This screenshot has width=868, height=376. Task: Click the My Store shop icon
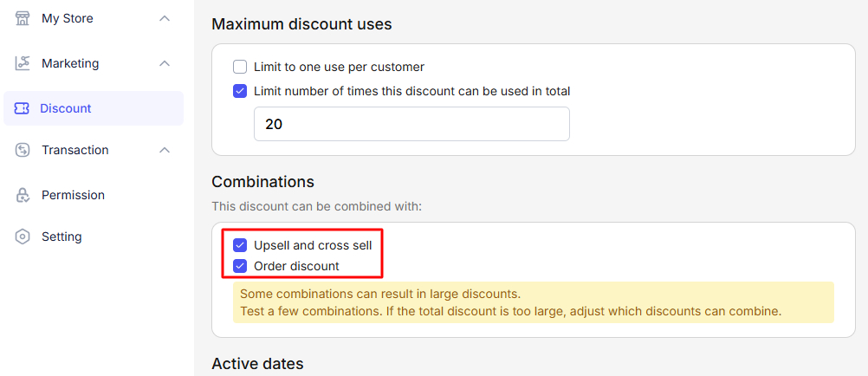click(x=23, y=18)
